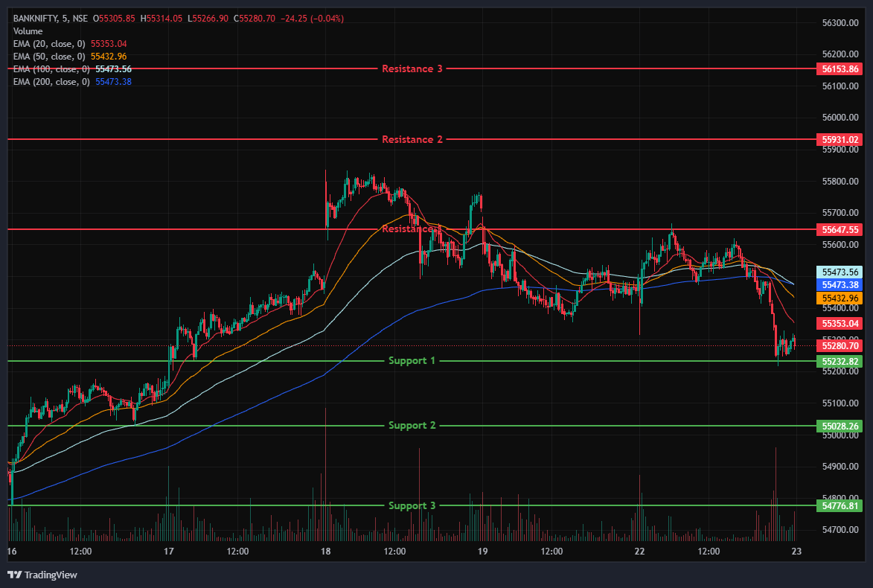The width and height of the screenshot is (873, 588).
Task: Click the 54776.81 support price tag
Action: click(840, 506)
